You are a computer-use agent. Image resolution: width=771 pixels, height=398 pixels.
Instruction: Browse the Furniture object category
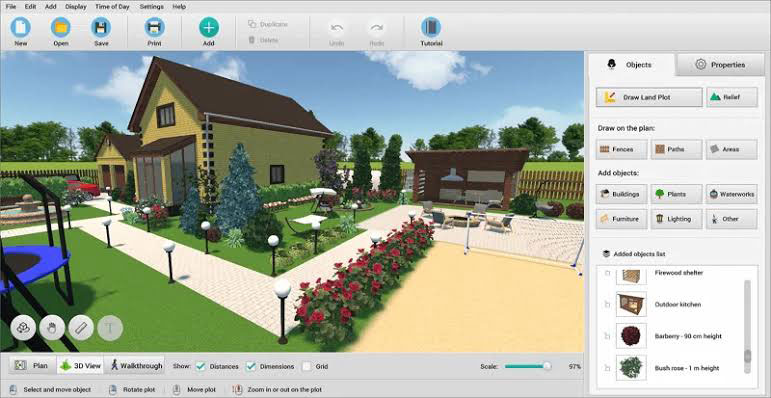[x=622, y=219]
